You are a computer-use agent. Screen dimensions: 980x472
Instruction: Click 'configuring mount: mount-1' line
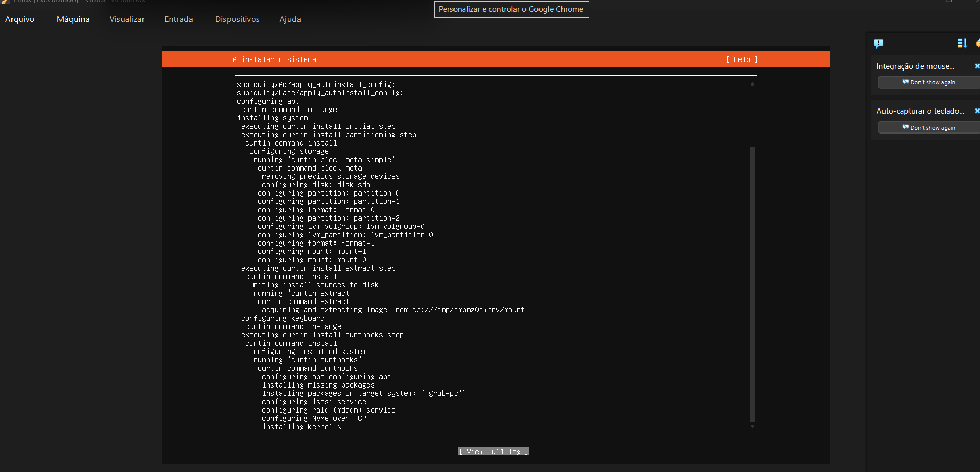(x=312, y=251)
